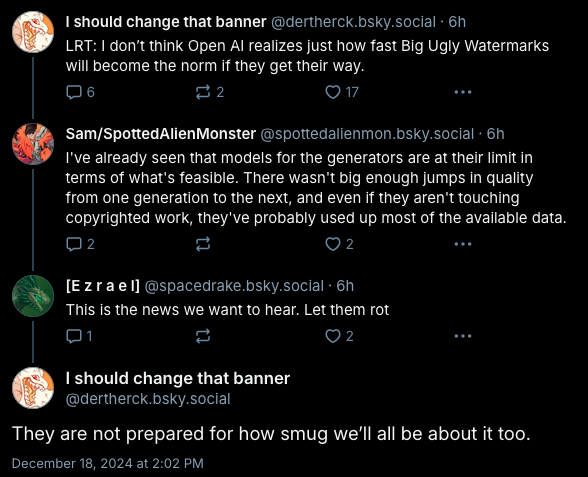View Ezrael's green dragon avatar
This screenshot has width=588, height=477.
pos(33,296)
